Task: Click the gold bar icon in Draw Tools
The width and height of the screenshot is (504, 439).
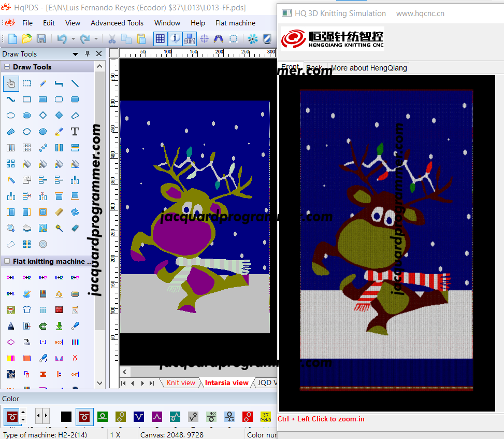Action: pos(59,212)
